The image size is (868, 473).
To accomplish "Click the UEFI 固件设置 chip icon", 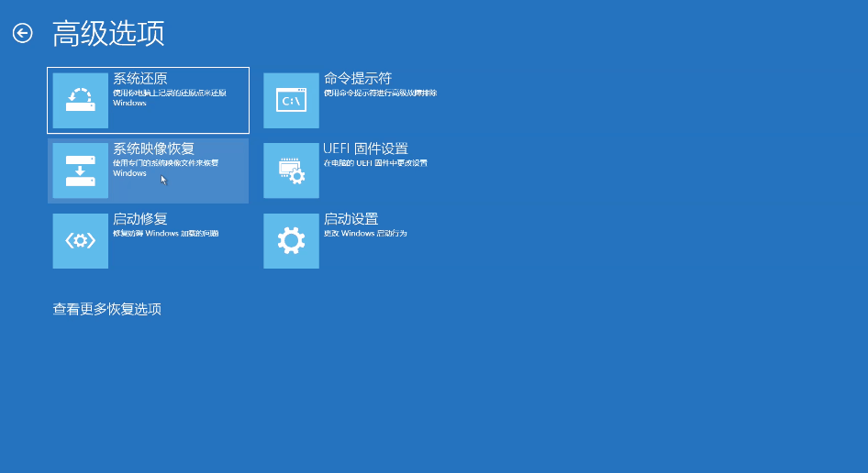I will pos(291,170).
